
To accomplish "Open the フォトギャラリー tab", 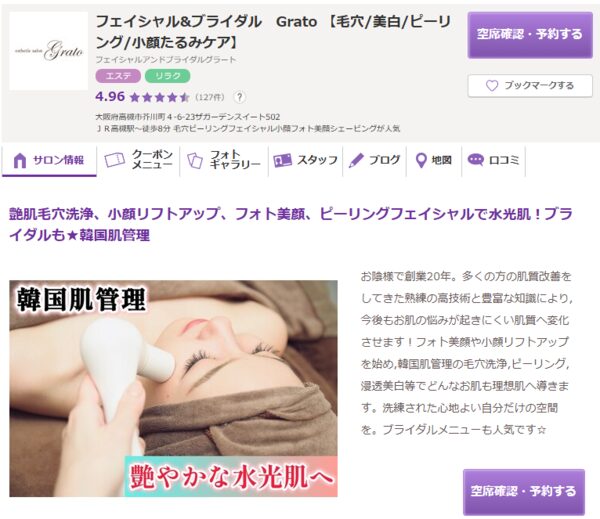I will tap(224, 160).
